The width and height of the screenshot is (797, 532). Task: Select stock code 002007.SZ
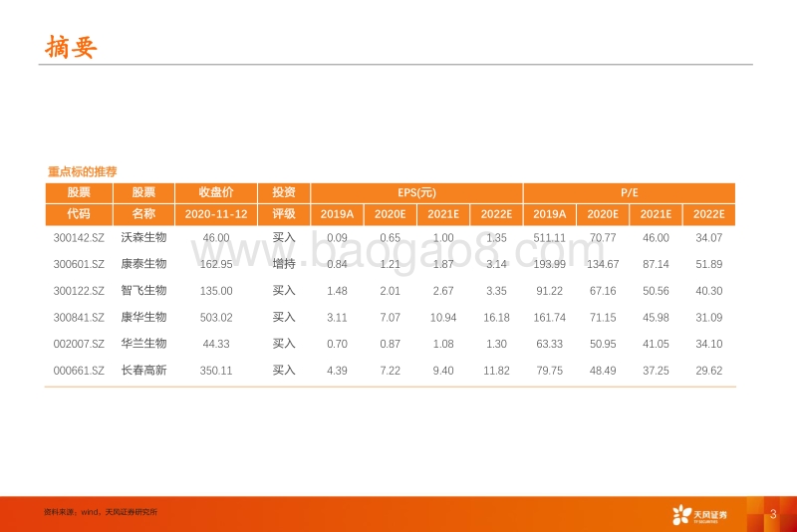pos(79,344)
